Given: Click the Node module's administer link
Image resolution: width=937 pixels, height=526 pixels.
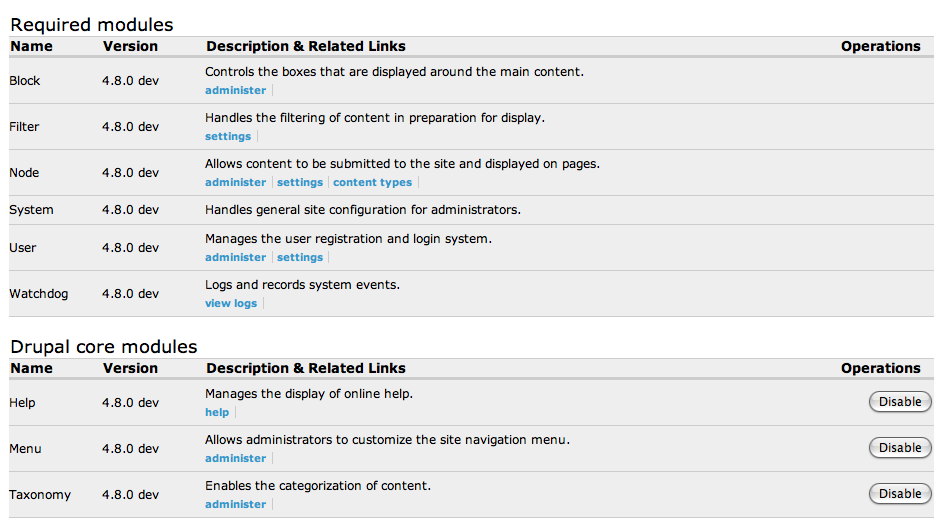Looking at the screenshot, I should (235, 182).
